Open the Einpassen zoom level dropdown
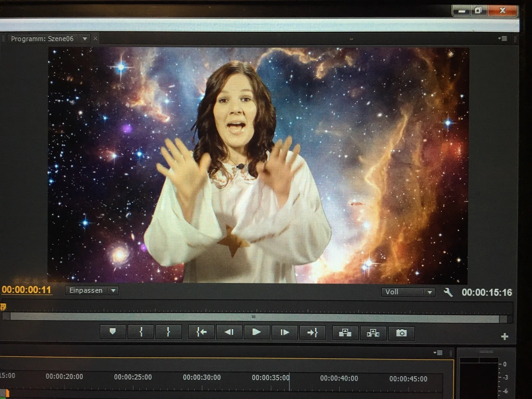The height and width of the screenshot is (399, 532). pyautogui.click(x=92, y=291)
